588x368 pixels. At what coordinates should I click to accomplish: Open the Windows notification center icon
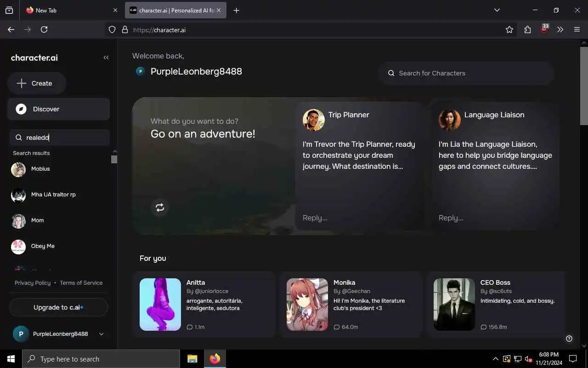coord(573,359)
